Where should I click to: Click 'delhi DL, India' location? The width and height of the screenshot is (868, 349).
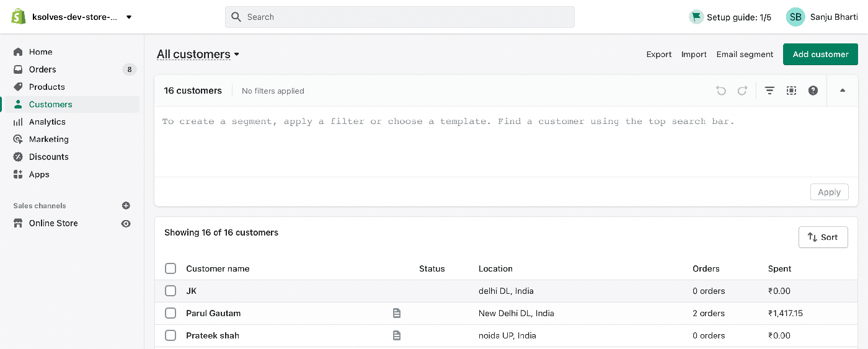pos(506,291)
